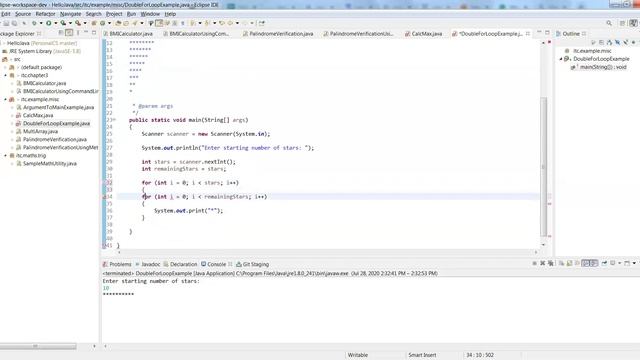Open the Next Annotation dropdown arrow

[x=200, y=23]
